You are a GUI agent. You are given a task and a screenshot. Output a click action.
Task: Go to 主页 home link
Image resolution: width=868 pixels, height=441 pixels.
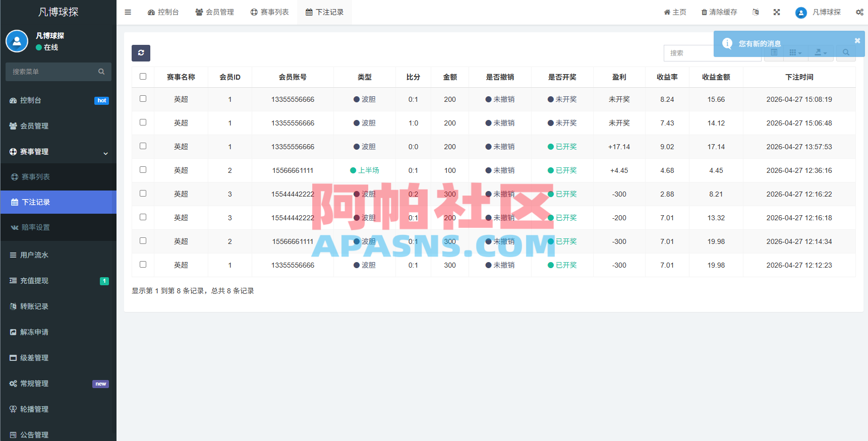click(x=675, y=12)
